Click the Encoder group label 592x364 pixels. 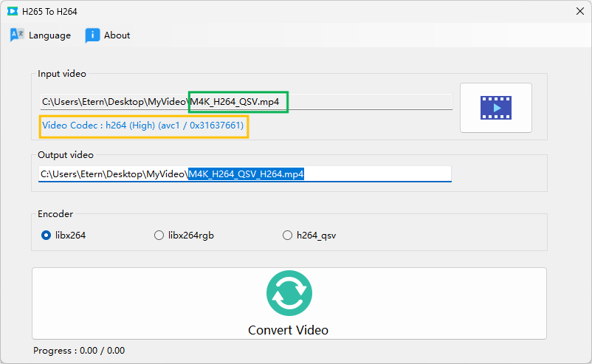click(55, 213)
